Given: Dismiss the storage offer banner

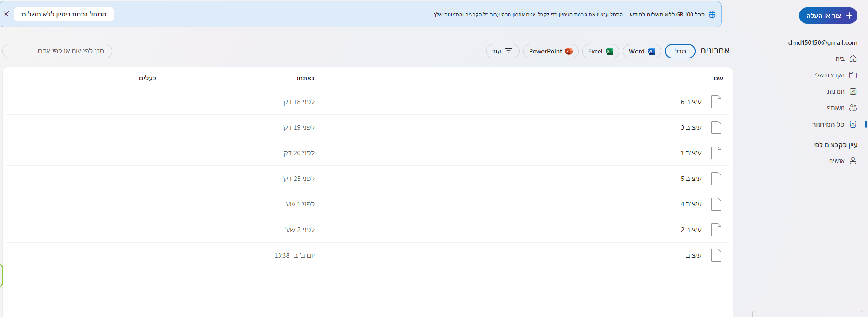Looking at the screenshot, I should [x=6, y=14].
